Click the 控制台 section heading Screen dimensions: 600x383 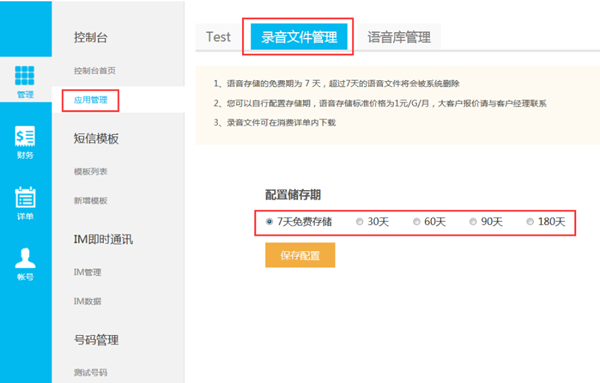click(91, 37)
